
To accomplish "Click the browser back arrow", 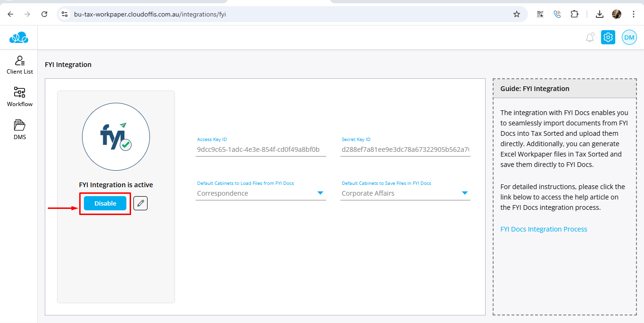I will pyautogui.click(x=10, y=14).
